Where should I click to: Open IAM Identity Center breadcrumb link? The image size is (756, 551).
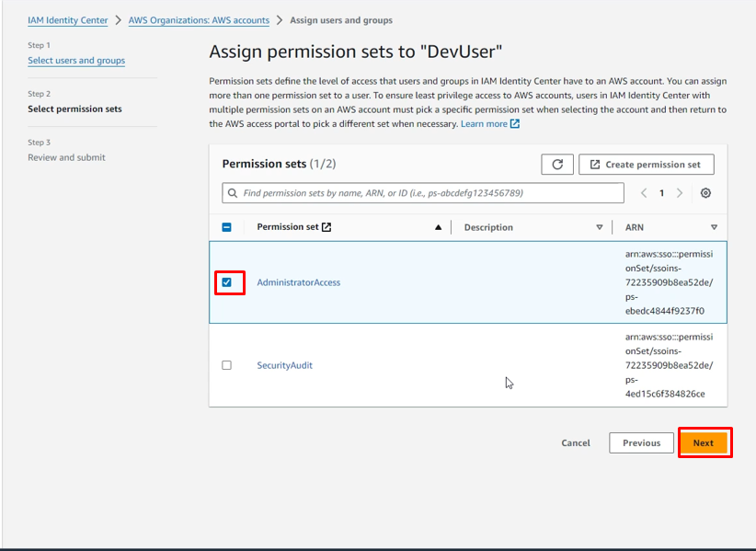click(67, 20)
